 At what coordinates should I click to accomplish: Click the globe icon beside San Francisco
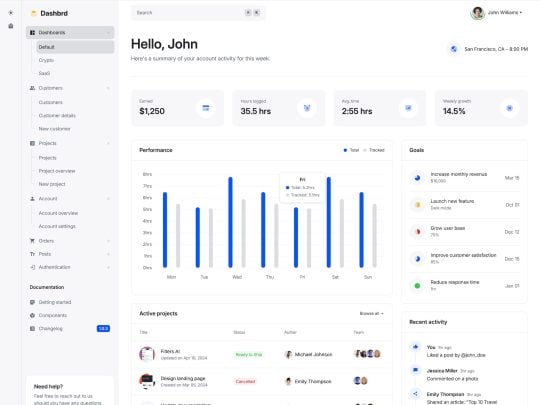(454, 49)
